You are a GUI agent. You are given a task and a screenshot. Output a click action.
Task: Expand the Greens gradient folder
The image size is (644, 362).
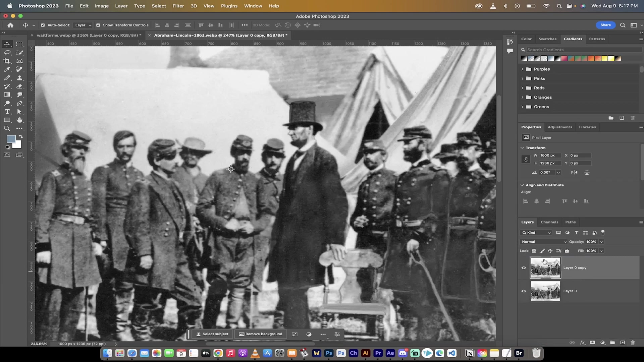tap(522, 107)
